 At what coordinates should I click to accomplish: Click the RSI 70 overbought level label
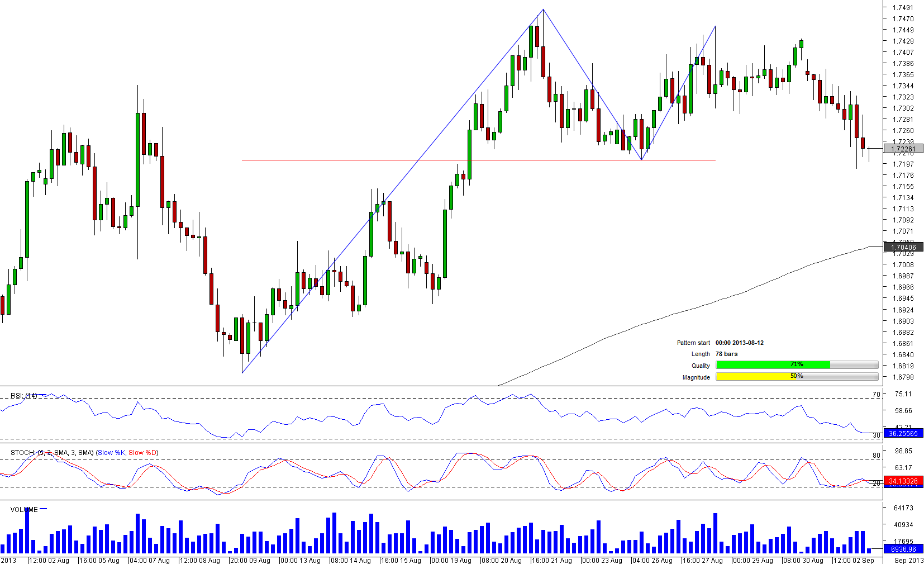click(x=876, y=395)
